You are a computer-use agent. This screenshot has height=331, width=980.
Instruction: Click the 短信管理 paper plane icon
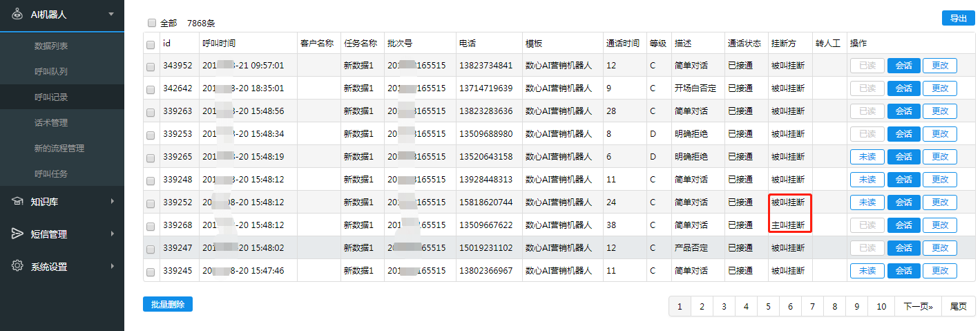[17, 234]
